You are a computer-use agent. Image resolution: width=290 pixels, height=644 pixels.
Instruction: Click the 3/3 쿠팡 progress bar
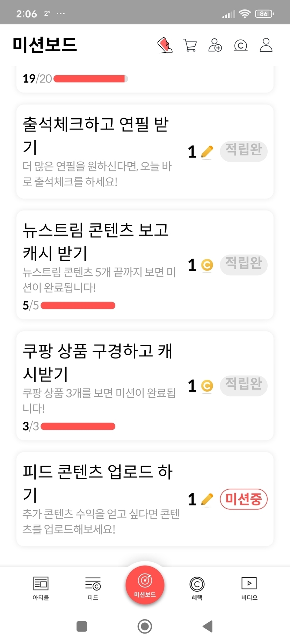78,427
